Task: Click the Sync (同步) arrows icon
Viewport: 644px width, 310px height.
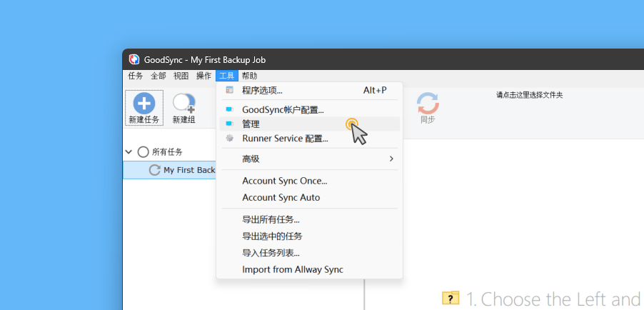Action: pyautogui.click(x=428, y=103)
